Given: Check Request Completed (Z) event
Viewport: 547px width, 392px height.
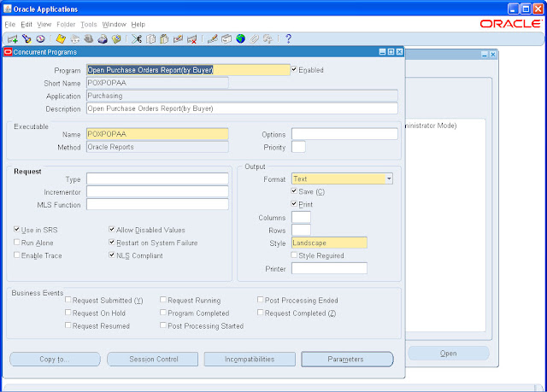Looking at the screenshot, I should (x=260, y=313).
